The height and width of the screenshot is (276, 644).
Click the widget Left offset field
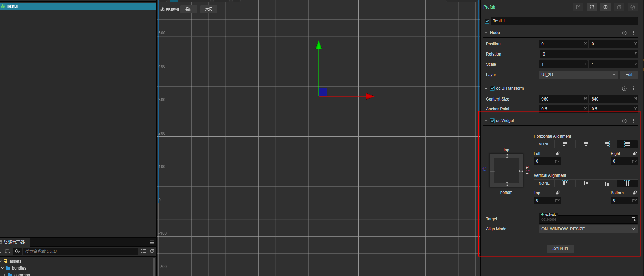(547, 161)
